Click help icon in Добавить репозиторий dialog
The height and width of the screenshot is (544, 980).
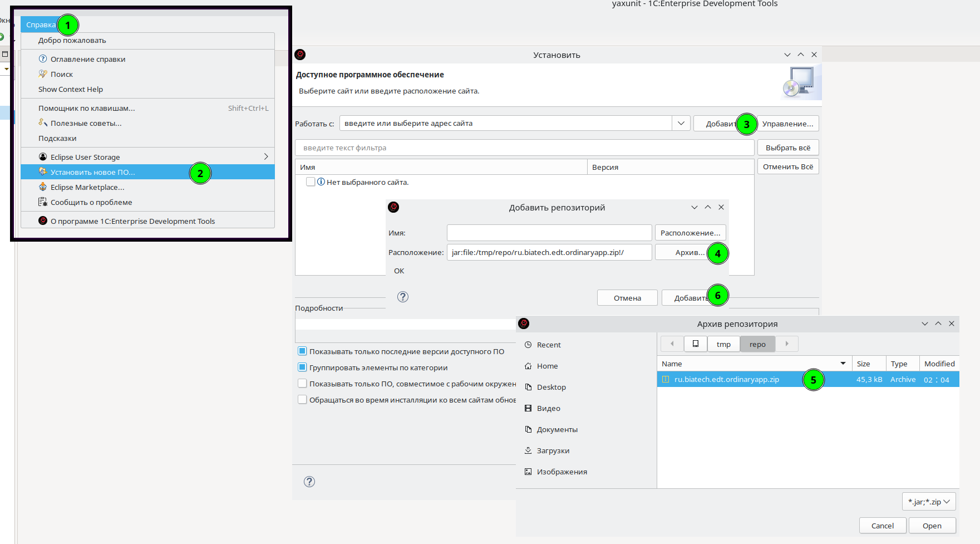coord(403,297)
